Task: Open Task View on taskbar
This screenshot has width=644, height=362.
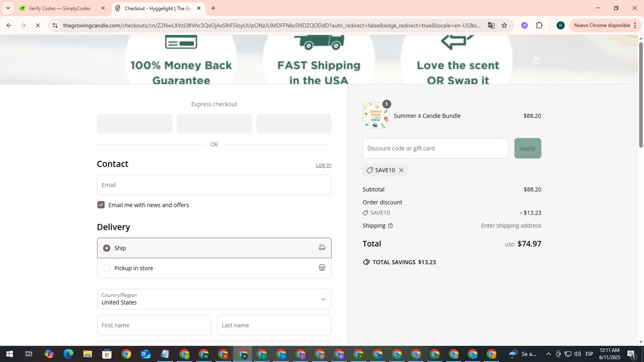Action: coord(29,354)
